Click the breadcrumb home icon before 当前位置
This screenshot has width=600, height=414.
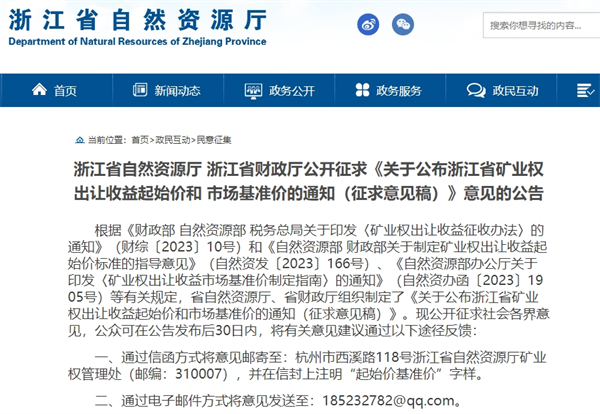[x=79, y=140]
